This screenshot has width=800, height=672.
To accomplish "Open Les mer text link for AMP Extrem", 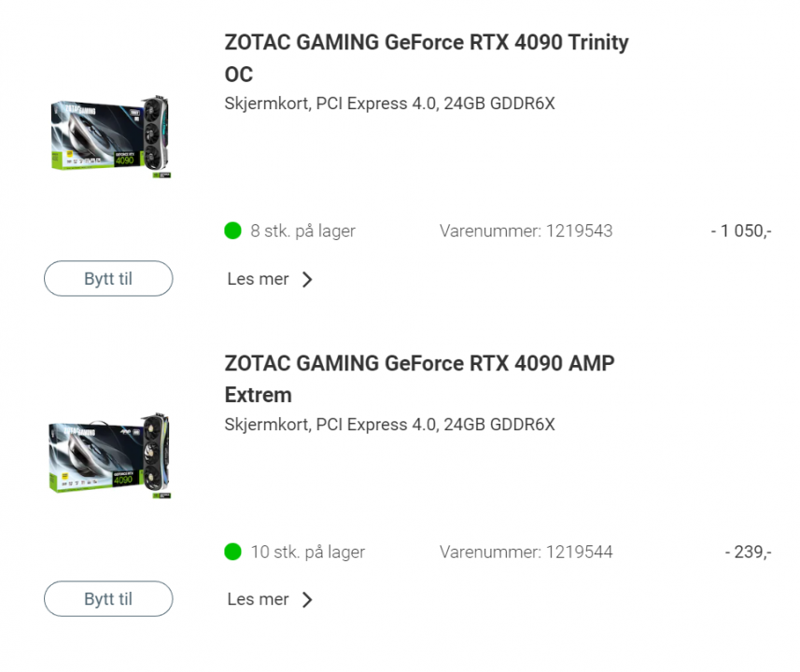I will pos(258,600).
